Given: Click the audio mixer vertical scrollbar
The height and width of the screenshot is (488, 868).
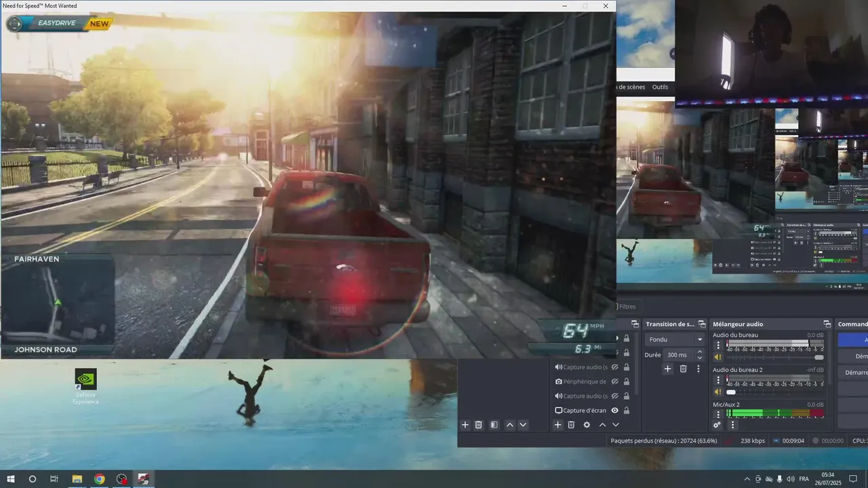Looking at the screenshot, I should (830, 358).
